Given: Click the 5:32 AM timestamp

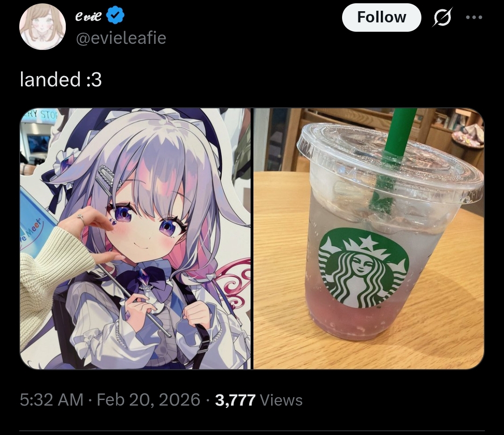Looking at the screenshot, I should tap(51, 400).
